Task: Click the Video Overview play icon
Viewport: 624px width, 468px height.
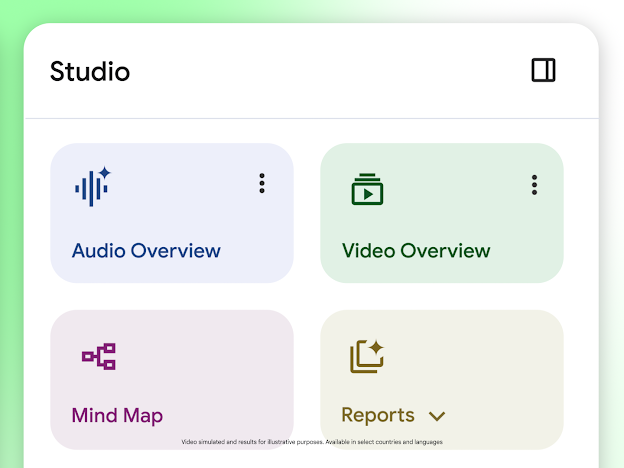Action: coord(367,190)
